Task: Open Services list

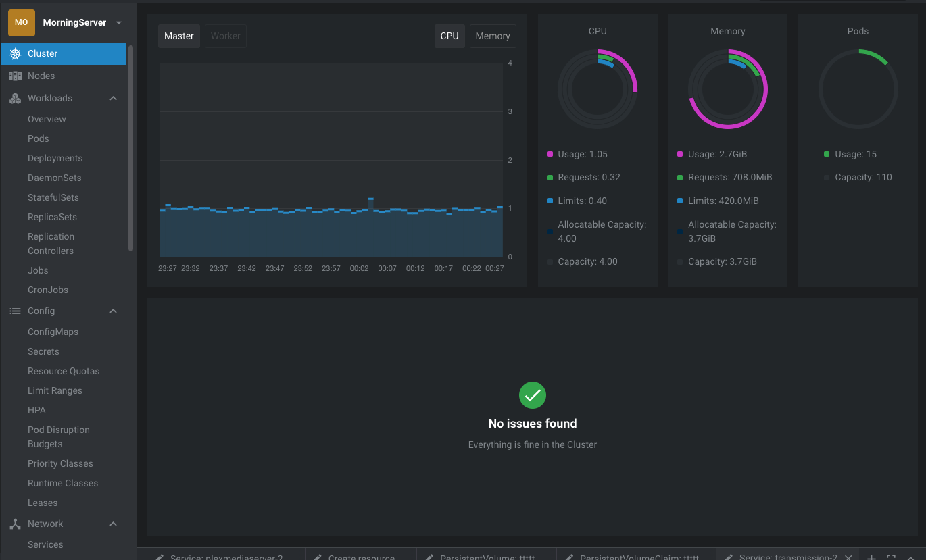Action: click(x=45, y=544)
